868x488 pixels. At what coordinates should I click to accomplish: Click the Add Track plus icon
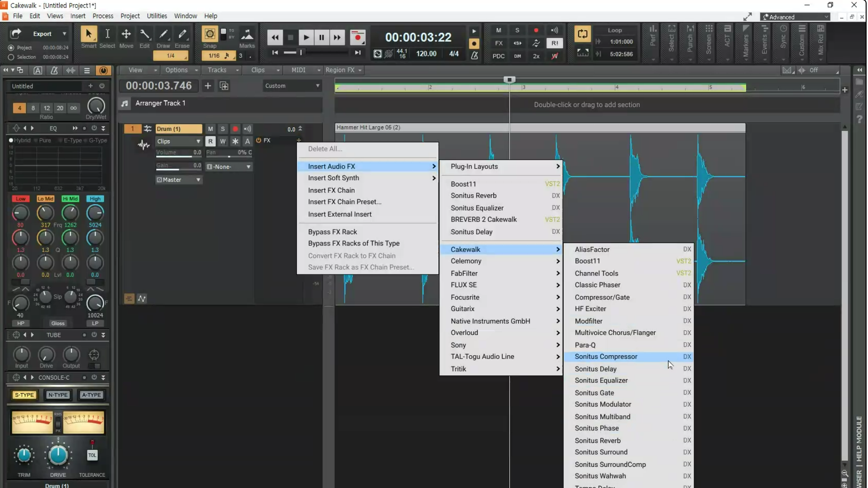(x=208, y=86)
